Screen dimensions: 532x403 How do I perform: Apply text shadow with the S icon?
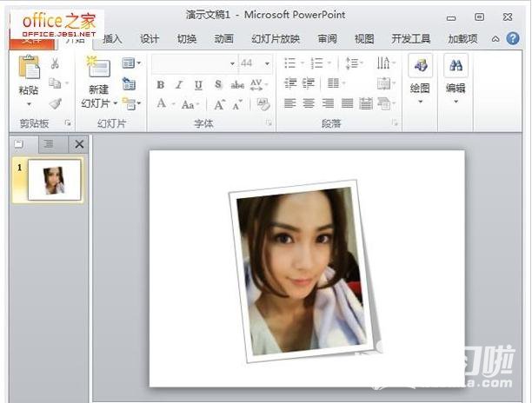click(x=217, y=84)
